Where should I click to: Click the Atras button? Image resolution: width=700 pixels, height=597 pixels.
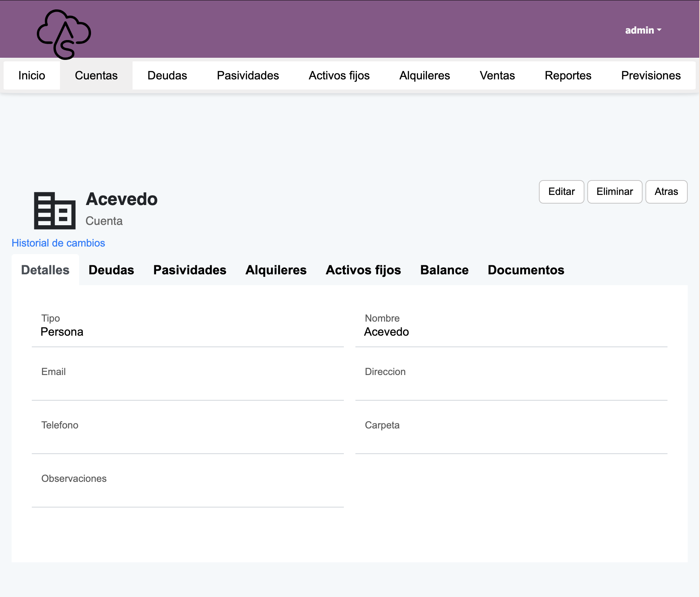click(666, 192)
